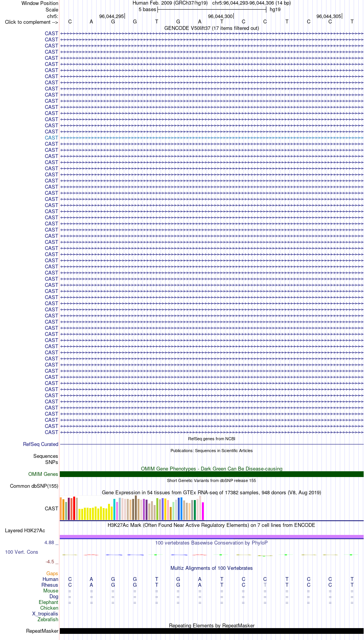Click the 'Chicken' alignment row label
The width and height of the screenshot is (364, 640).
pos(49,608)
